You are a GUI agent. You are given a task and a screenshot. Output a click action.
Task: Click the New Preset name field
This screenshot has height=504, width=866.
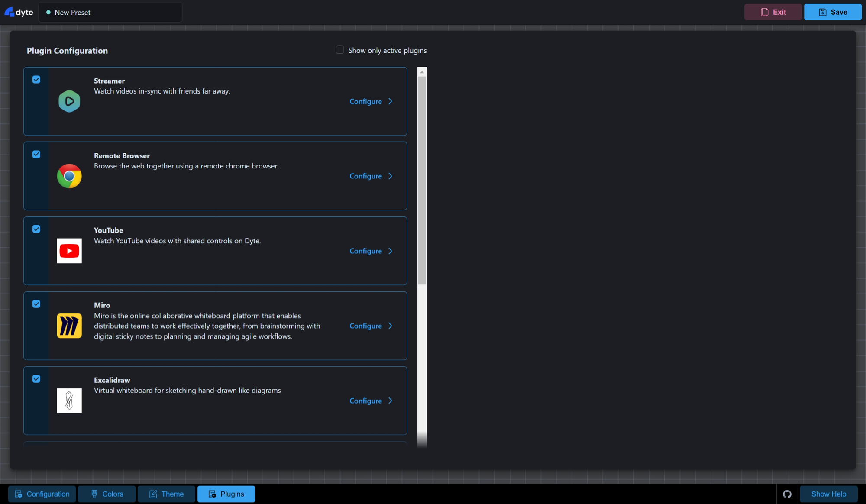point(110,12)
